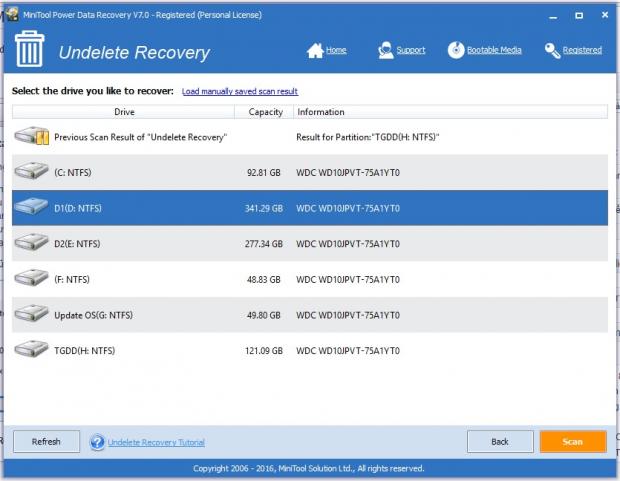620x481 pixels.
Task: Open Support via headset icon
Action: pos(386,50)
